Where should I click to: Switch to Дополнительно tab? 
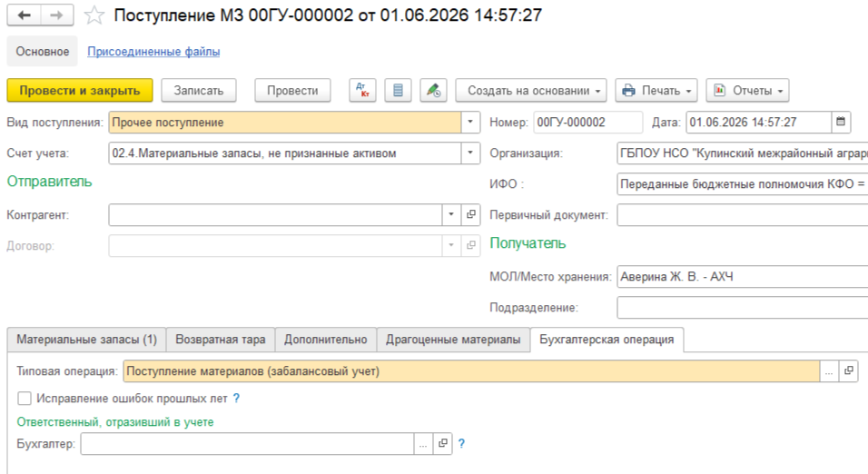coord(325,340)
